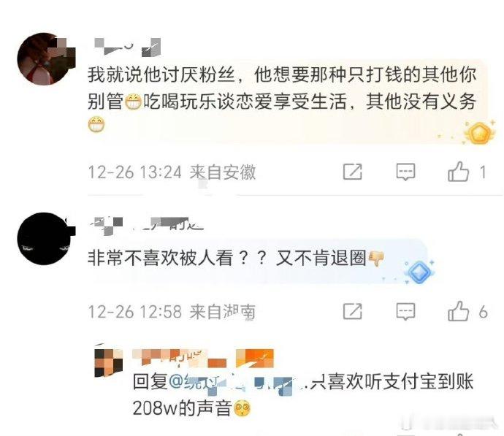The image size is (504, 436).
Task: Tap the reply author's username
Action: 180,358
